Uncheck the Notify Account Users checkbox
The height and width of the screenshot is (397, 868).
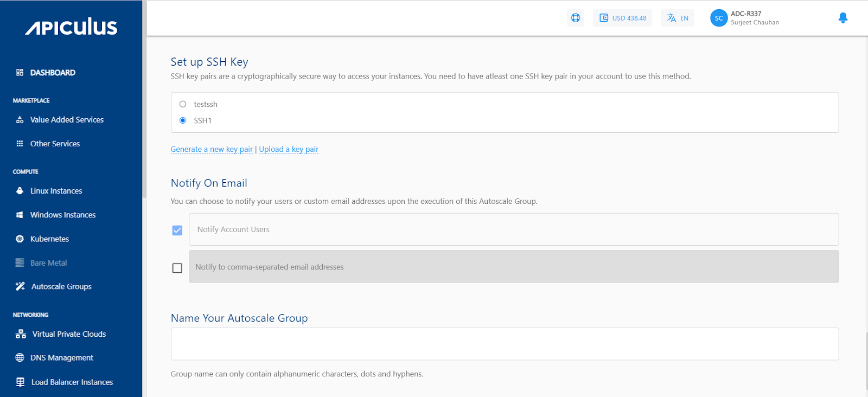tap(177, 230)
